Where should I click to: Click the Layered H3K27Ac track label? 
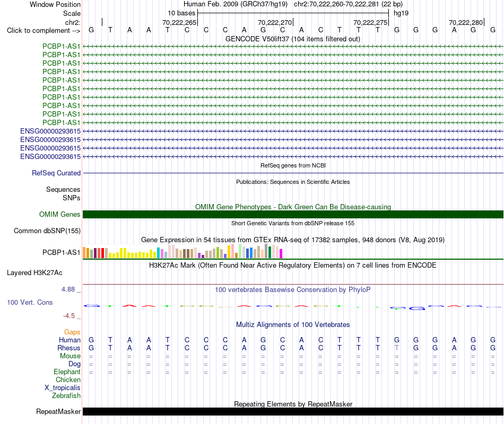(34, 273)
